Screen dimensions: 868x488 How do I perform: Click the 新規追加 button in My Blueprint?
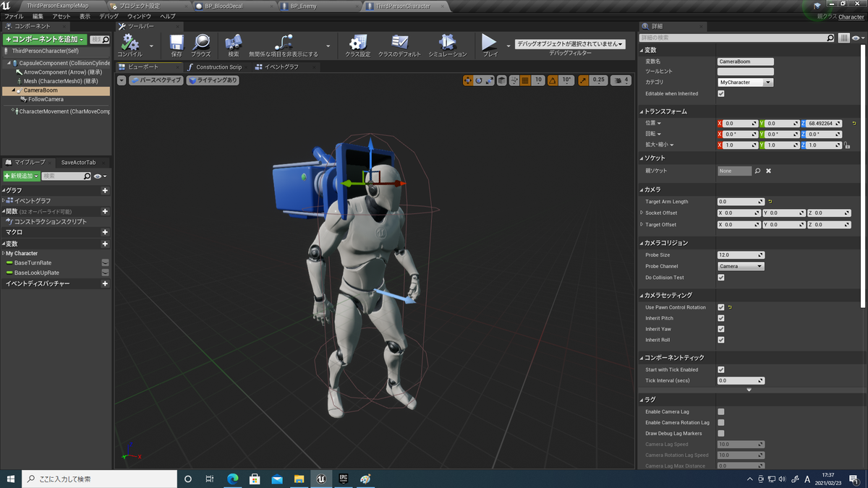(20, 176)
